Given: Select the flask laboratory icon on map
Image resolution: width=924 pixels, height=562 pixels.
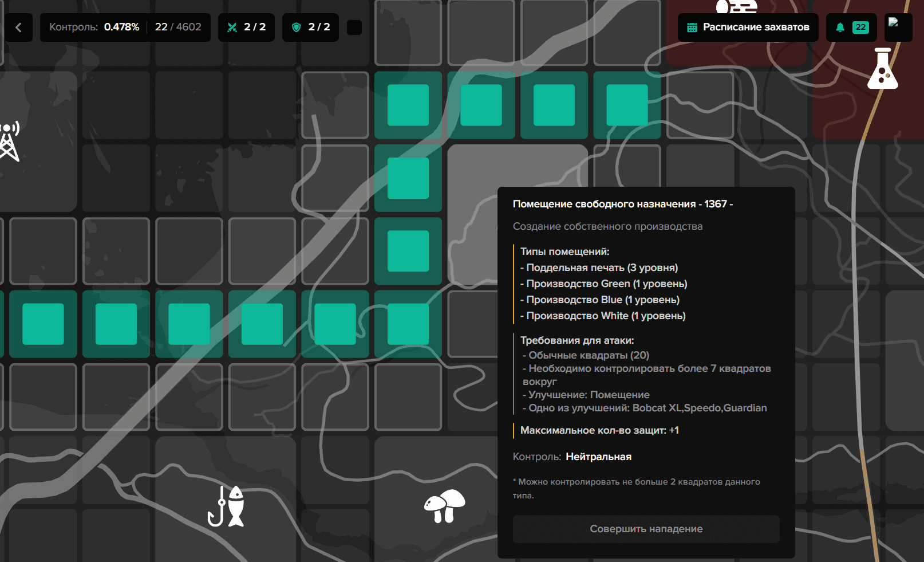Looking at the screenshot, I should (882, 69).
